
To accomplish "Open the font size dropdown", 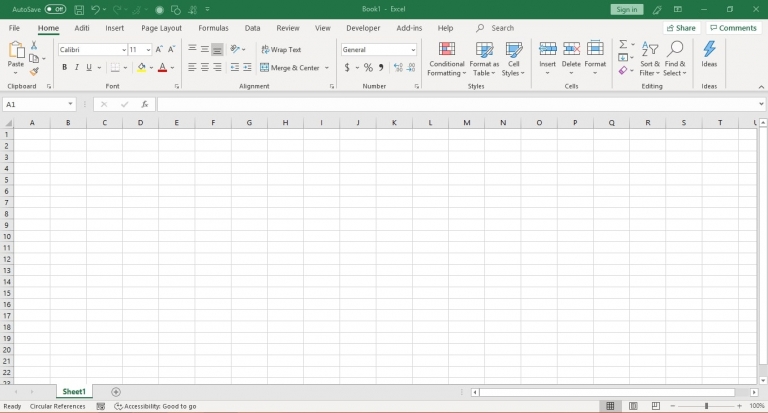I will pos(148,50).
